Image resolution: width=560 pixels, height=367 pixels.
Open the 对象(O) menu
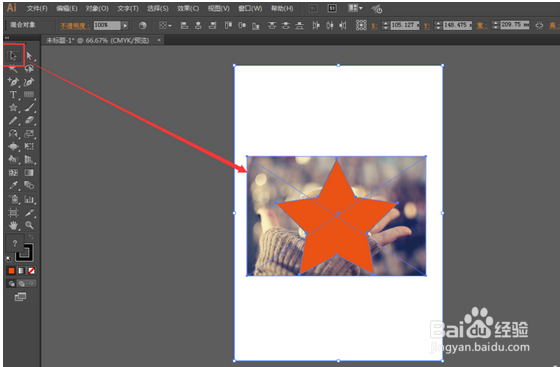97,8
